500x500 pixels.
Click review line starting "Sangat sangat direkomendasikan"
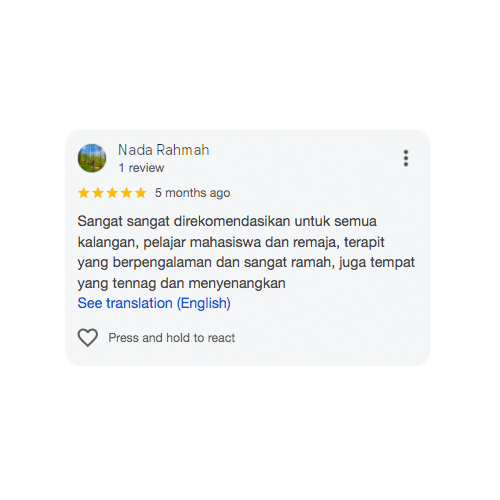227,221
